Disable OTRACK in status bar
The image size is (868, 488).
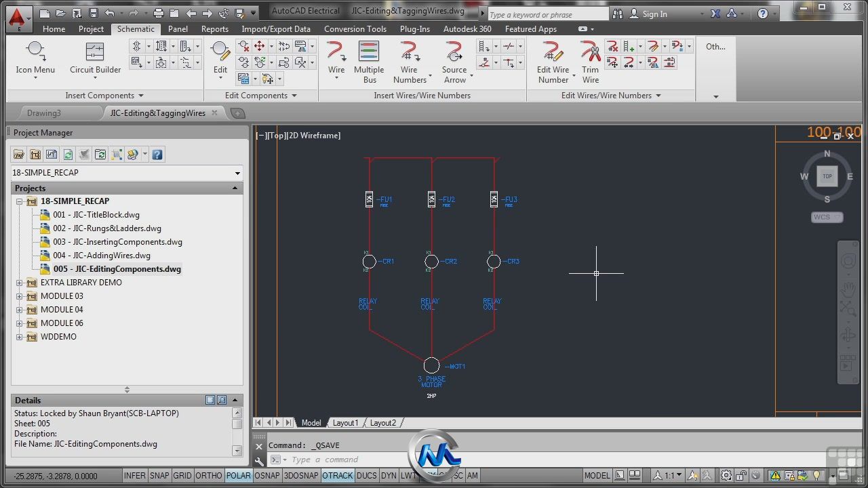click(x=338, y=476)
